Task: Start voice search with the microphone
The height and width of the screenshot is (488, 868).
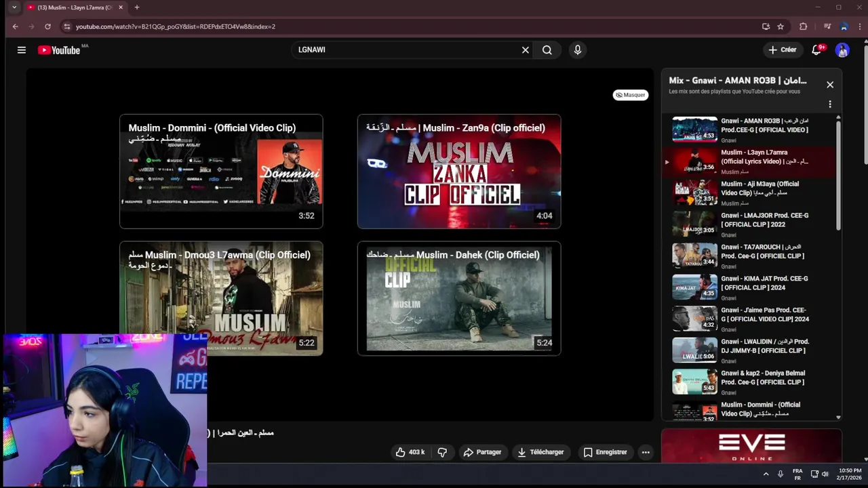Action: [x=578, y=49]
